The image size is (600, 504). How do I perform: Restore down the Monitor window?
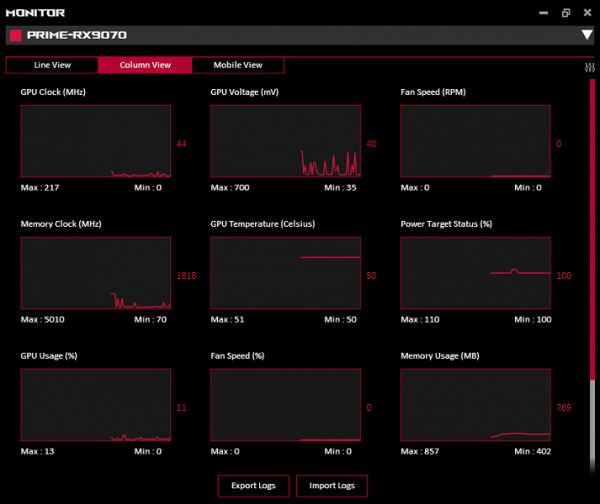566,13
